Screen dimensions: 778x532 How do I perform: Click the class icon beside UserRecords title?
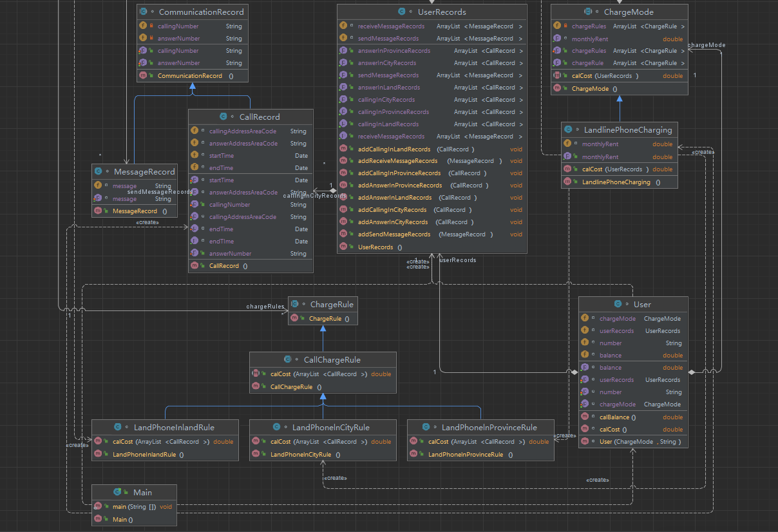coord(403,12)
